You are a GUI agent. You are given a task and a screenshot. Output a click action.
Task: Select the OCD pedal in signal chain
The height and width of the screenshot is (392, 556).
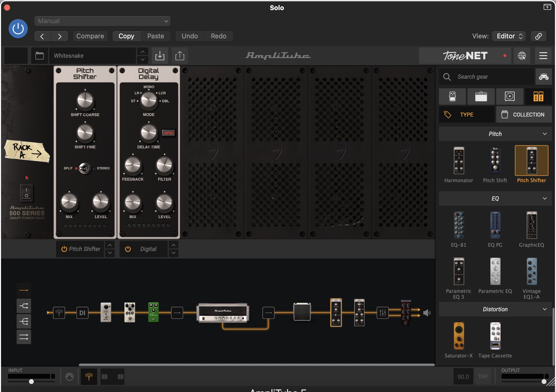point(130,312)
